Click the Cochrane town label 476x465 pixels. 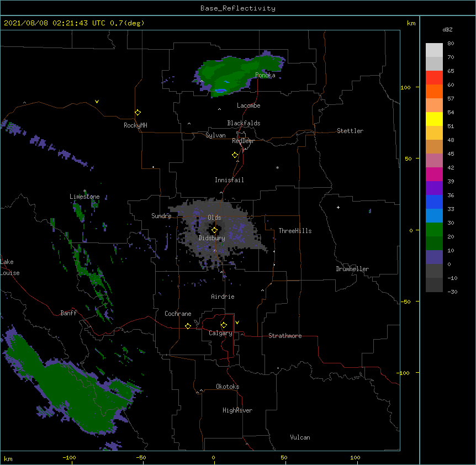coord(178,314)
